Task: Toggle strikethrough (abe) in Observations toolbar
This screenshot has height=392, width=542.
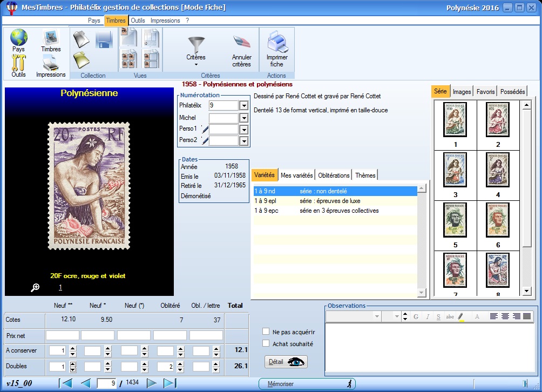Action: click(x=450, y=316)
